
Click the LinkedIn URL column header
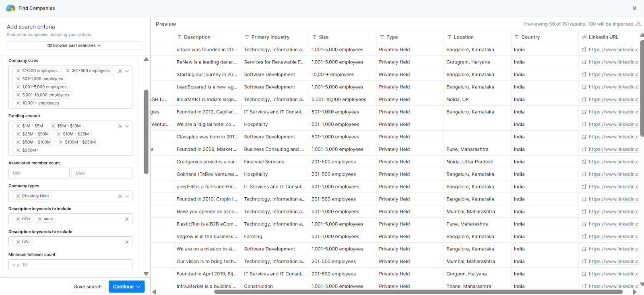[x=609, y=37]
